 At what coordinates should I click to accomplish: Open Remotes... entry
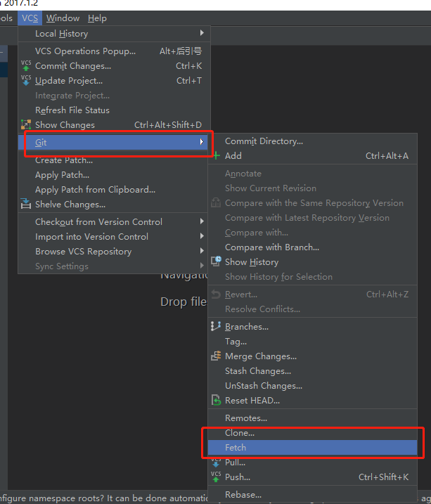[x=312, y=418]
